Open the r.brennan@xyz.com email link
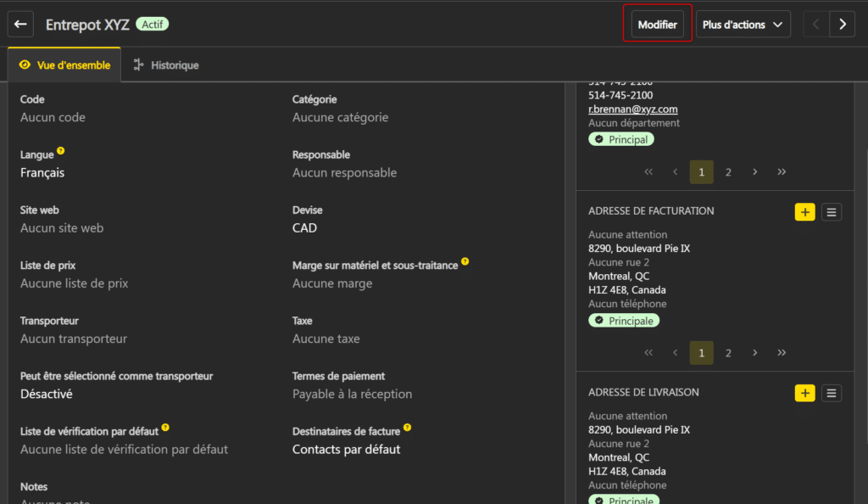 tap(632, 109)
